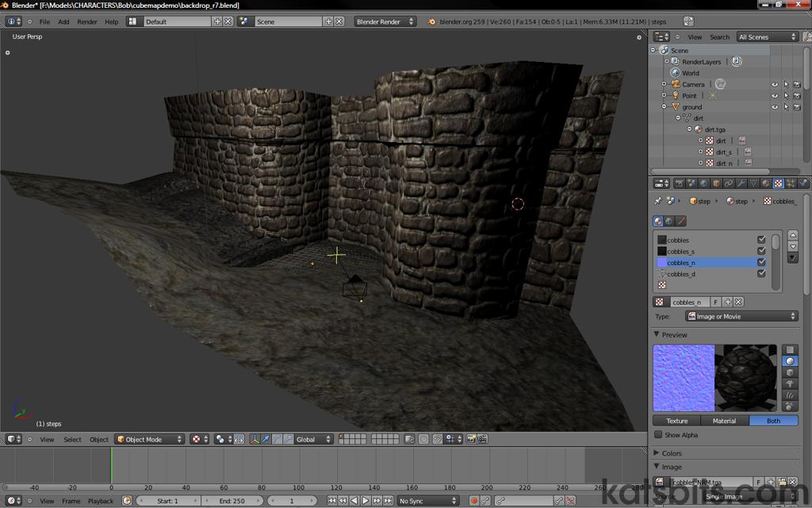The height and width of the screenshot is (508, 812).
Task: Click the translate manipulator arrow icon
Action: pos(266,439)
